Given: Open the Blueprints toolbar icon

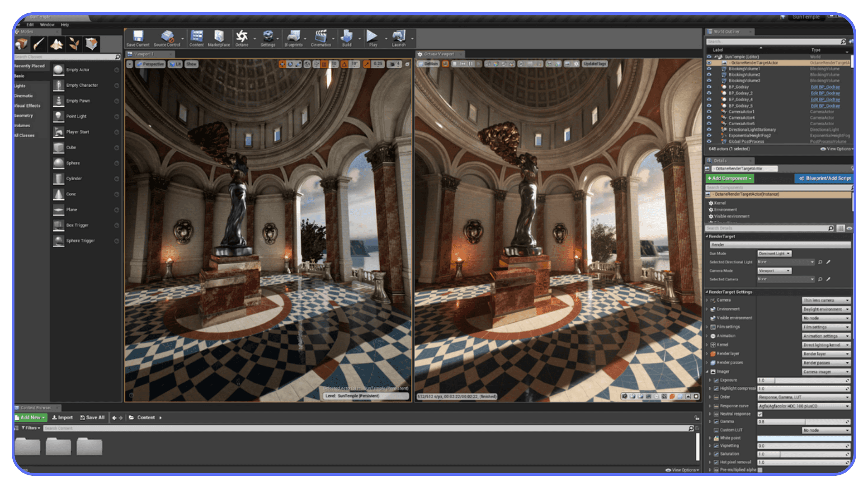Looking at the screenshot, I should pyautogui.click(x=294, y=38).
